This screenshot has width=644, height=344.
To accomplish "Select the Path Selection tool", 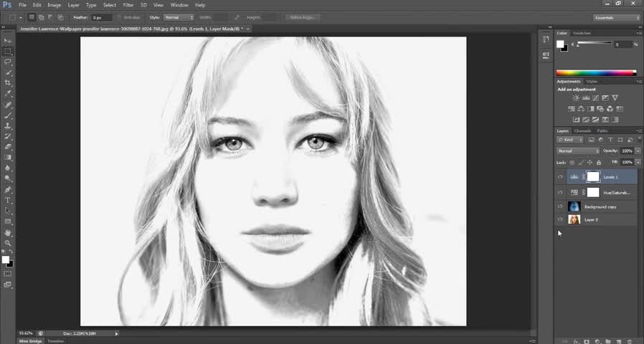I will click(x=8, y=211).
